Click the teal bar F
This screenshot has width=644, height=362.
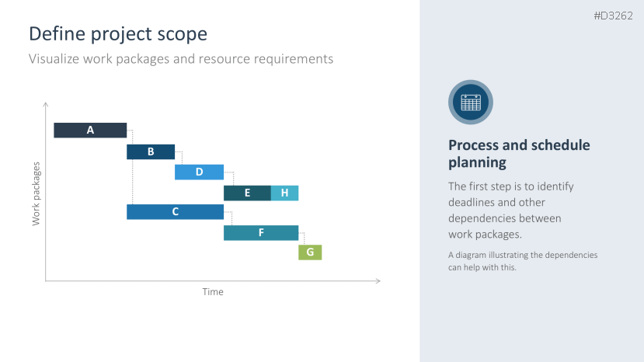[x=261, y=232]
